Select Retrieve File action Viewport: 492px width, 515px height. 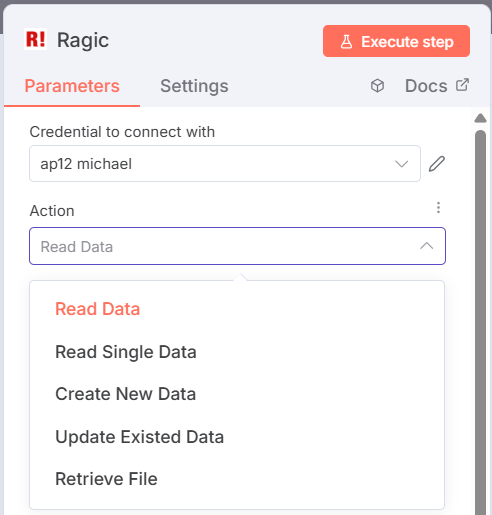click(x=106, y=479)
